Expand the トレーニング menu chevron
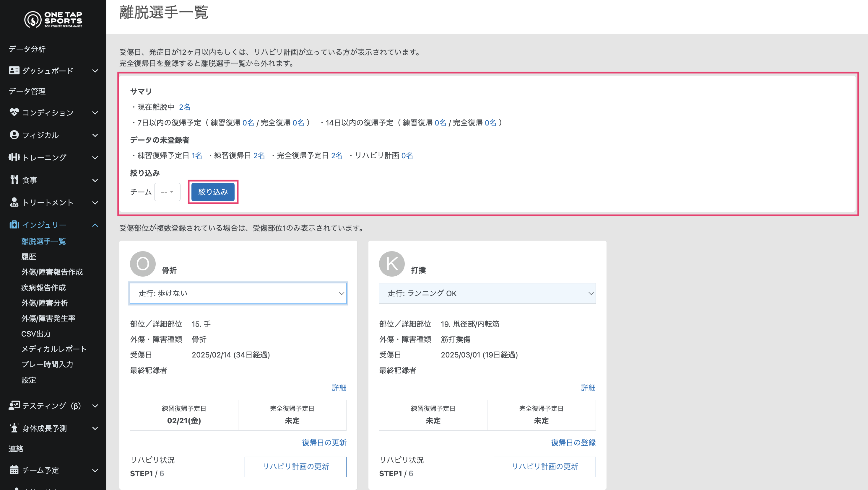 tap(95, 157)
